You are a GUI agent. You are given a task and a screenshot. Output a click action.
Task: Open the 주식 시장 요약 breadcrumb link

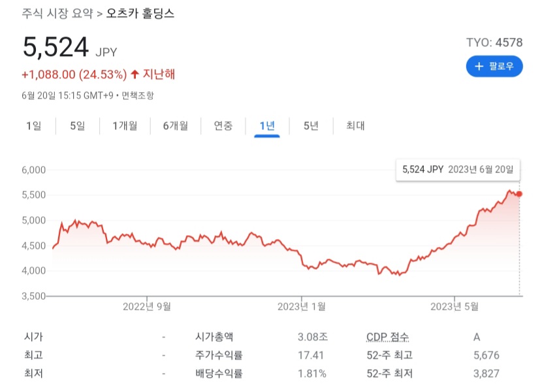pos(57,14)
